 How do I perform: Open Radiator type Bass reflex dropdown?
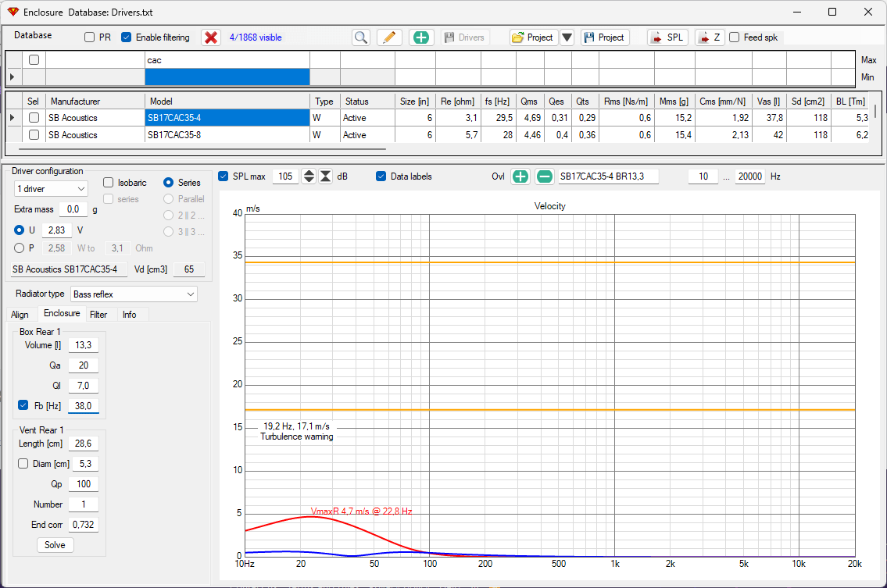point(134,294)
